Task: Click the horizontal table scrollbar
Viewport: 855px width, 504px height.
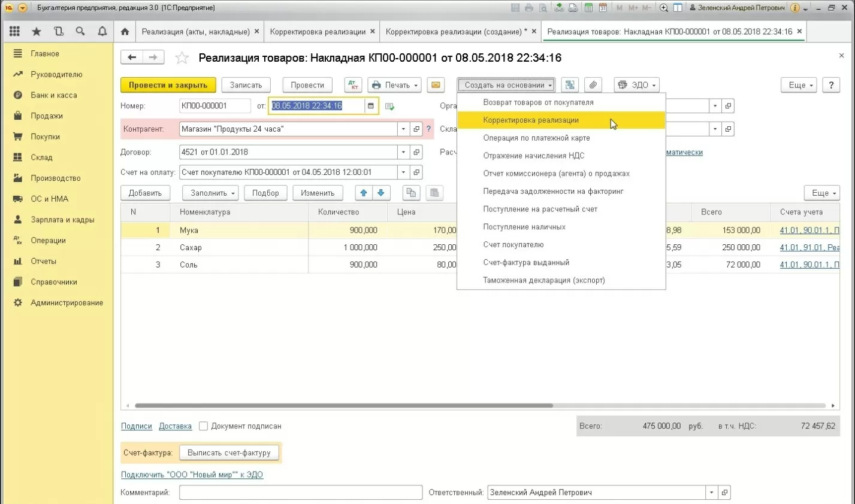Action: point(343,406)
